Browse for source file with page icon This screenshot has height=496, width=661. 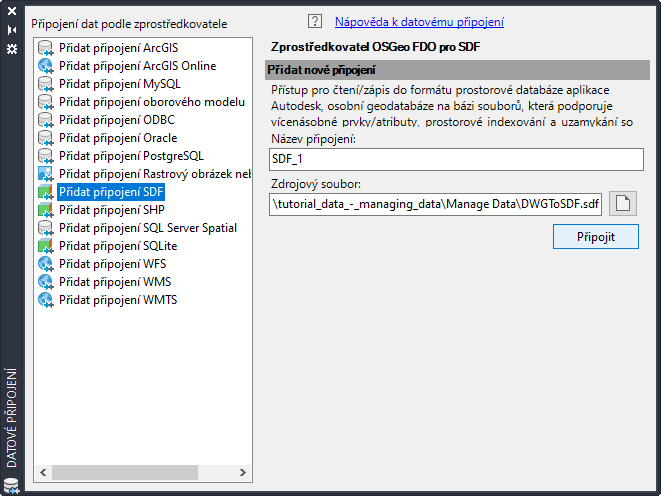623,204
